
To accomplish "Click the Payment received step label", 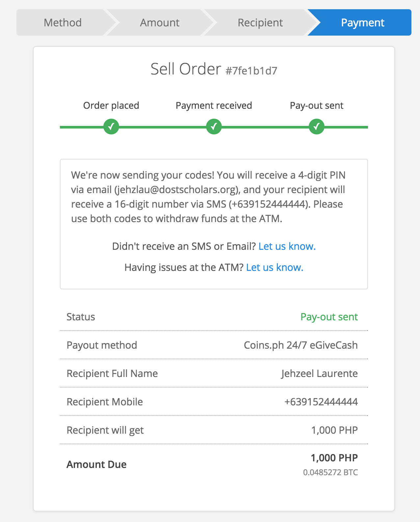I will (214, 105).
